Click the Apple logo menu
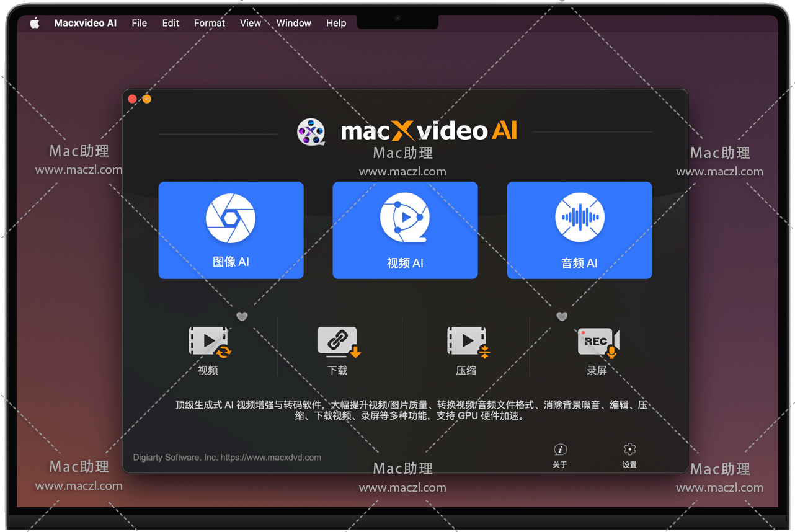795x532 pixels. click(35, 23)
